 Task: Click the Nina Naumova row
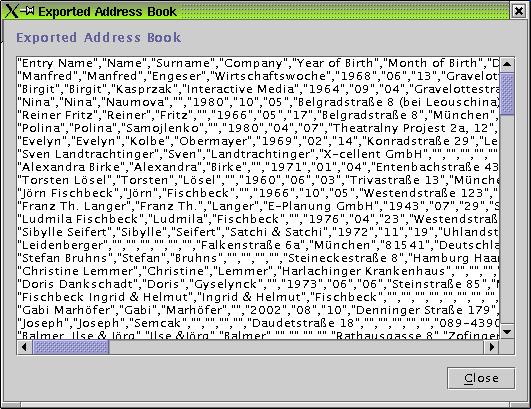(x=258, y=102)
